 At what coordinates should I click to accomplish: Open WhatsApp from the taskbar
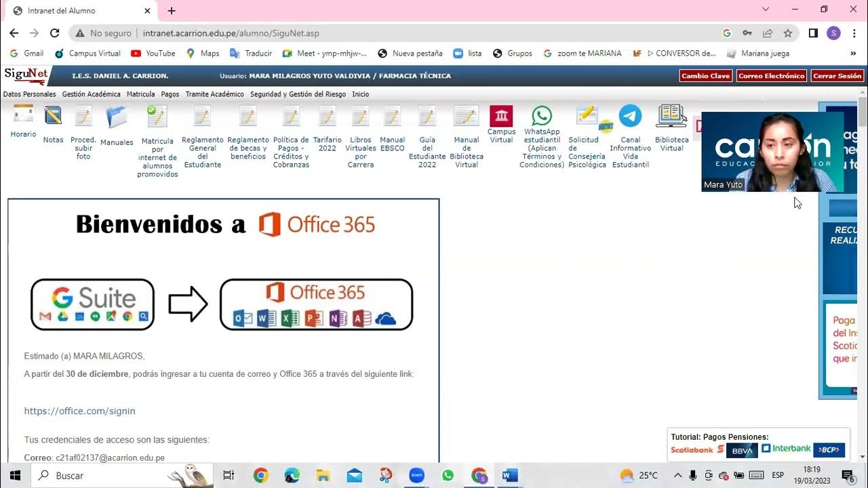(448, 476)
